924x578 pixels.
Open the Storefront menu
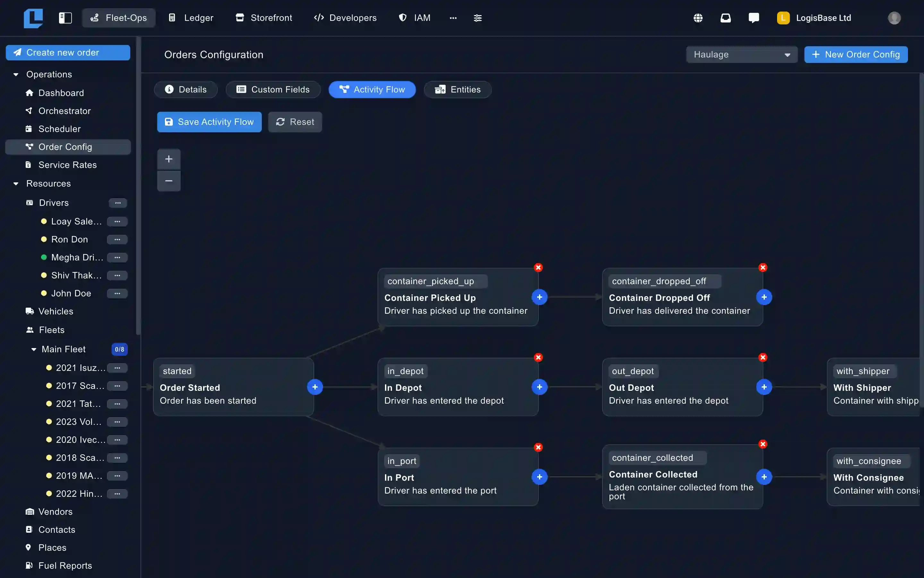click(x=264, y=18)
